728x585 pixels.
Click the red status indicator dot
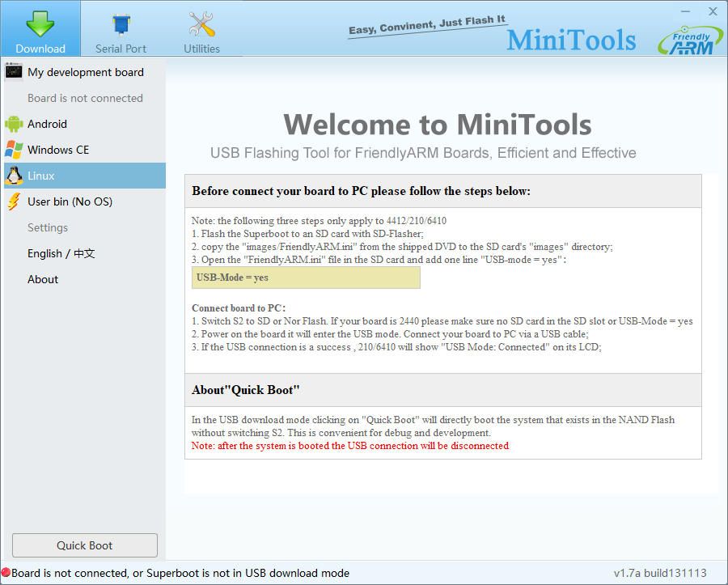coord(6,573)
